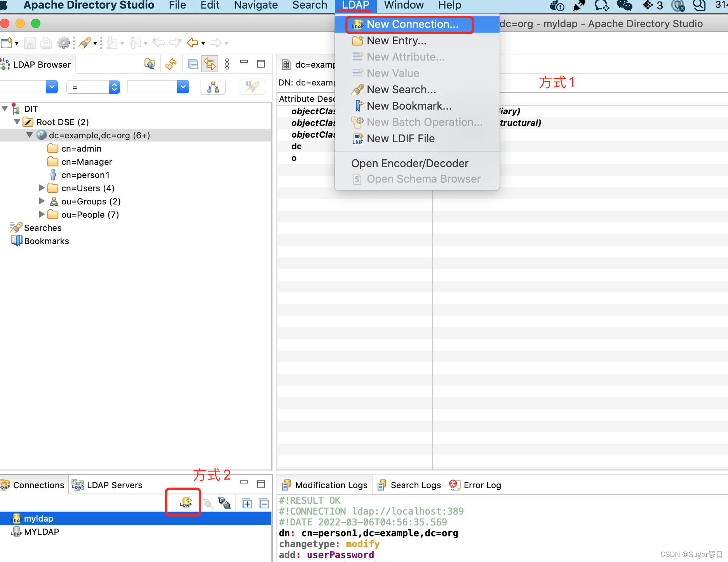Click the flashlight Search toolbar icon

[84, 43]
